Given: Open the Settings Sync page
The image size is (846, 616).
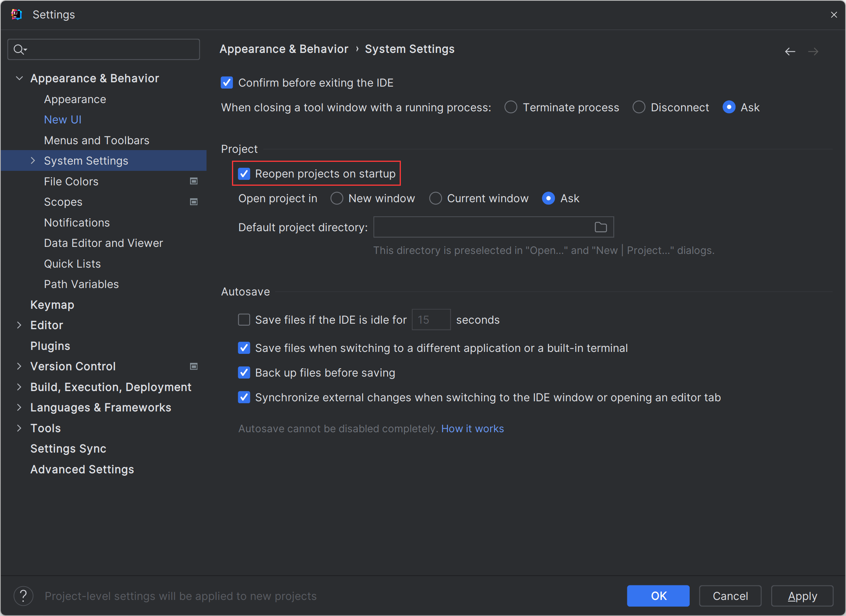Looking at the screenshot, I should click(68, 449).
